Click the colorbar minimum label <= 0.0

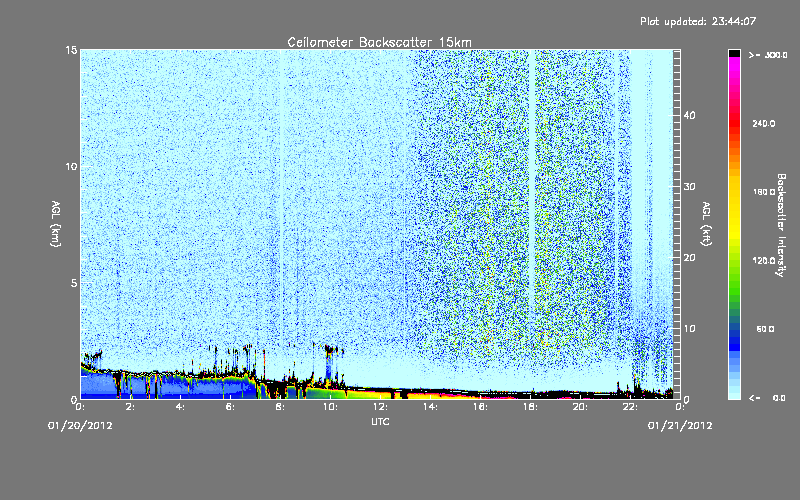(x=767, y=398)
